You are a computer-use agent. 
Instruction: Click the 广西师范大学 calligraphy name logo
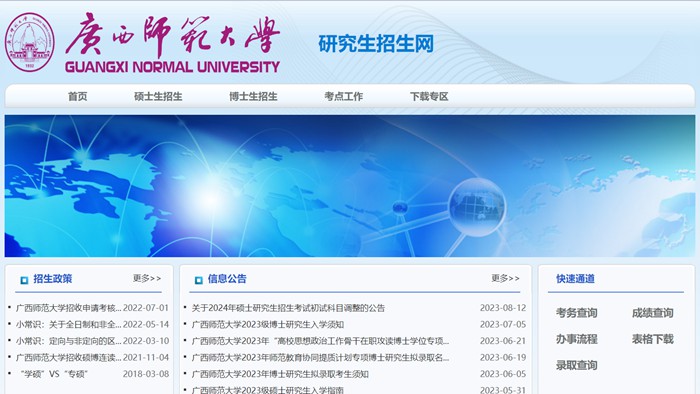(x=172, y=35)
